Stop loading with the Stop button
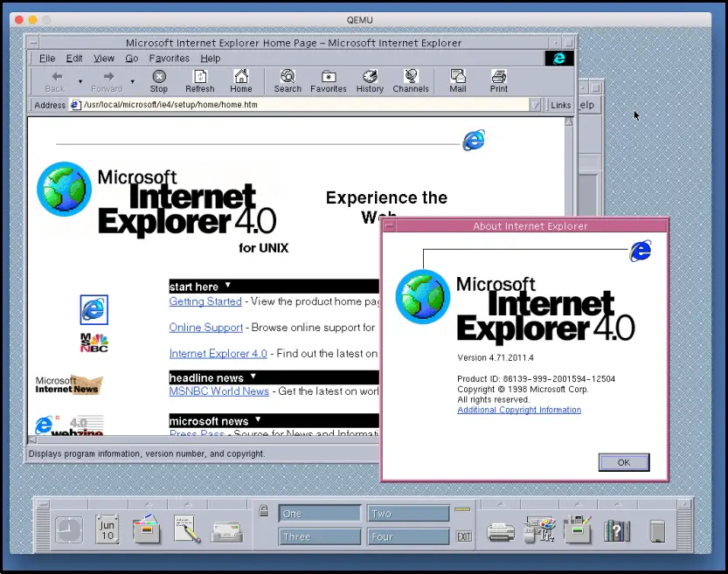 click(x=159, y=81)
